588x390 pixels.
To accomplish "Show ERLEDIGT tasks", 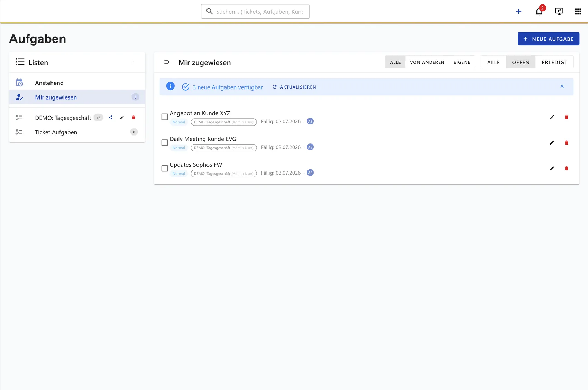I will click(554, 62).
